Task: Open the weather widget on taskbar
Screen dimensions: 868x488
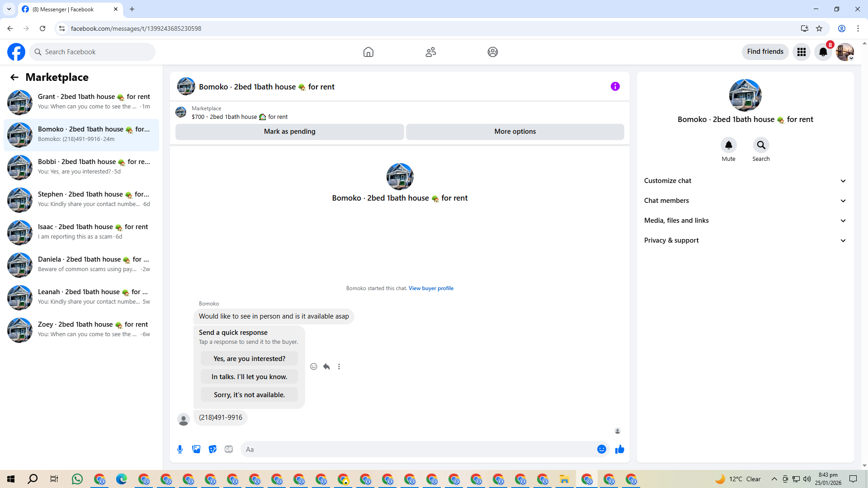Action: pyautogui.click(x=738, y=479)
